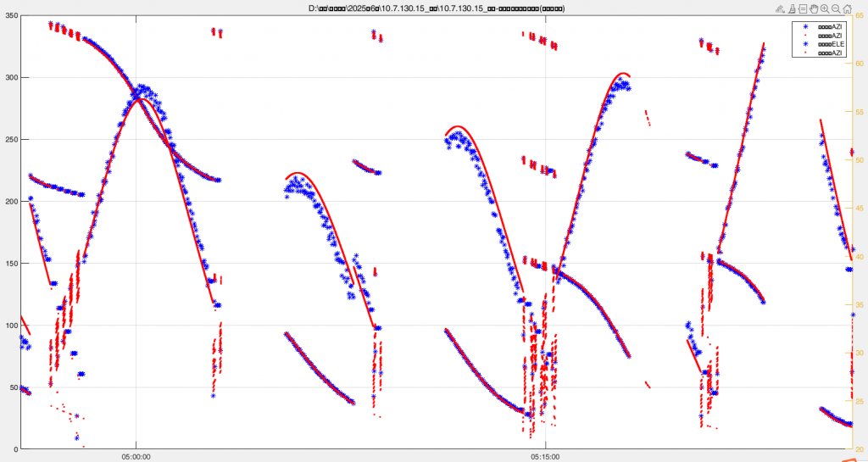Activate the zoom out magnifier
The height and width of the screenshot is (462, 868).
836,8
